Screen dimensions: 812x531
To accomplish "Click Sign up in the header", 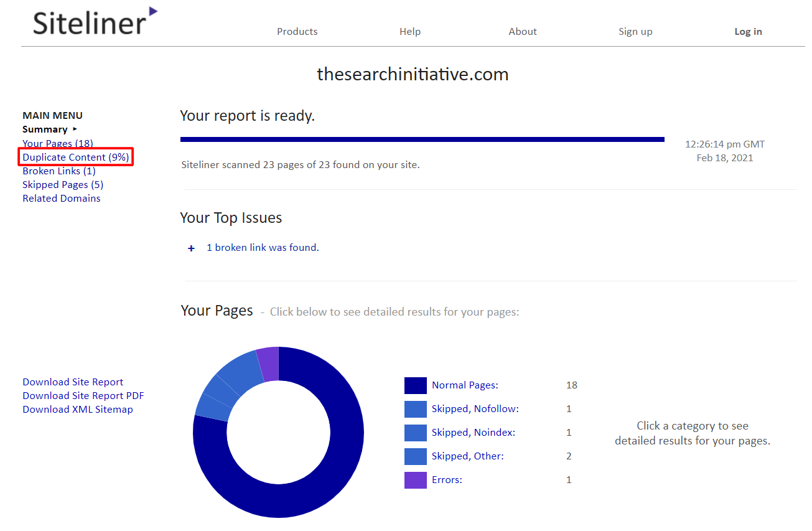I will (x=635, y=32).
